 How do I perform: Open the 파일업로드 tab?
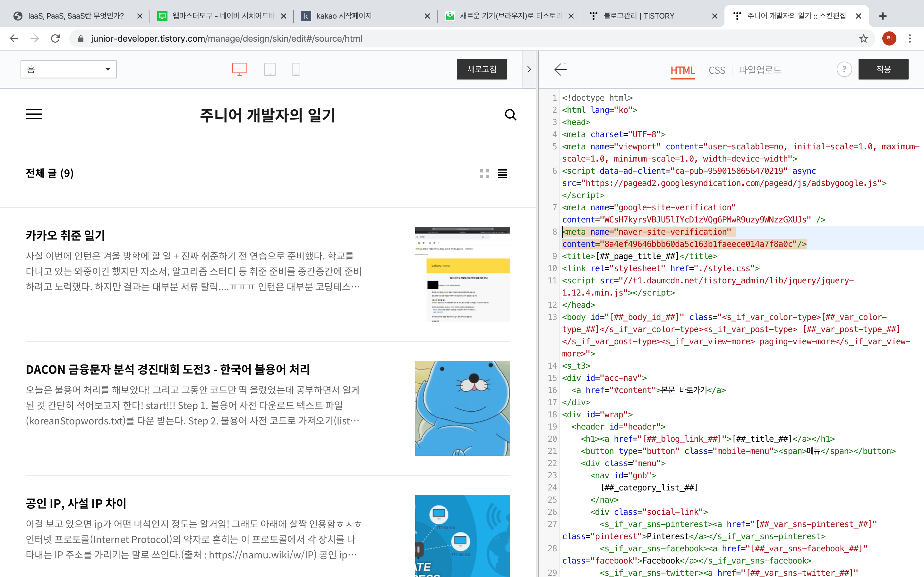[x=760, y=70]
